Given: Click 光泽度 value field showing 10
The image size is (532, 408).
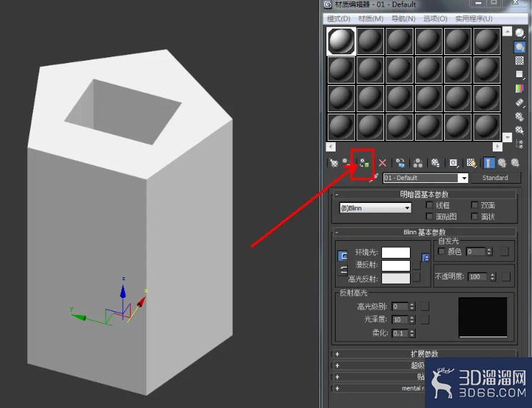Looking at the screenshot, I should [x=400, y=319].
